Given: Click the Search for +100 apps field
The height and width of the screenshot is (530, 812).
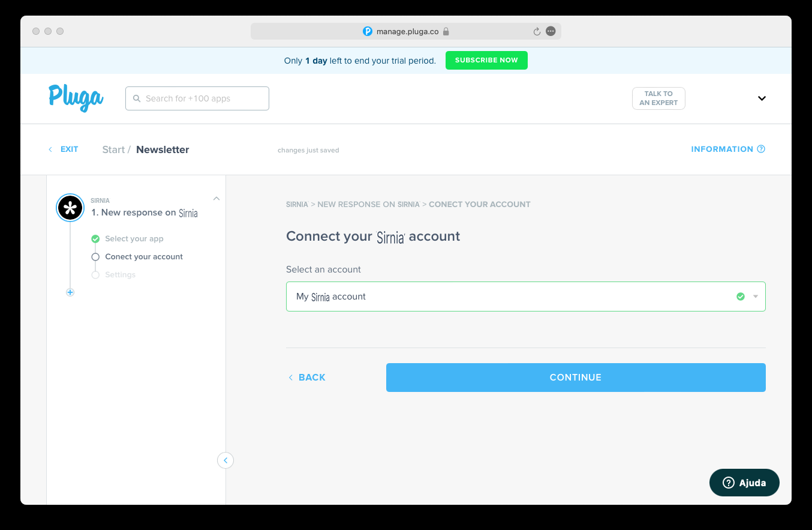Looking at the screenshot, I should coord(197,98).
